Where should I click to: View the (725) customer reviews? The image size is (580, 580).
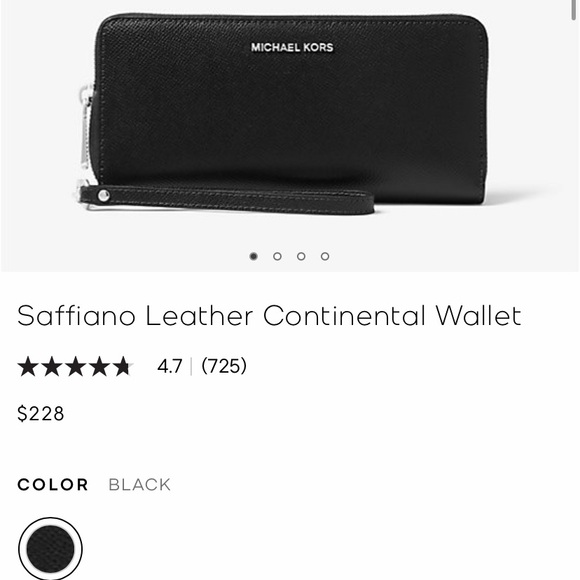224,366
